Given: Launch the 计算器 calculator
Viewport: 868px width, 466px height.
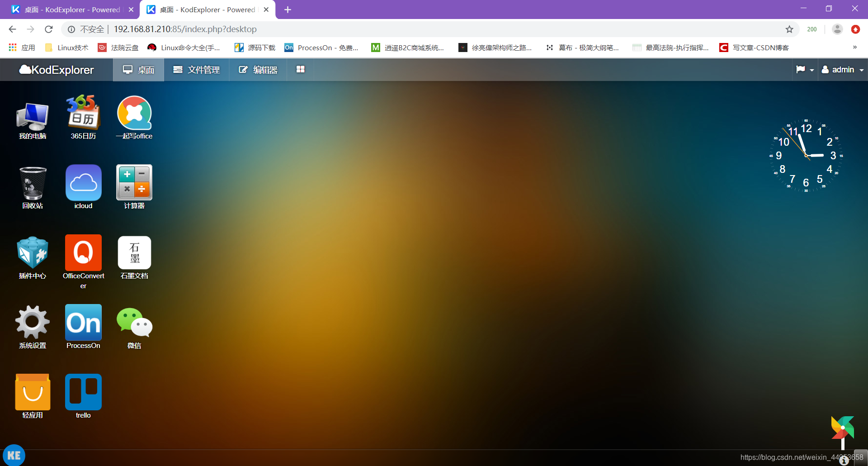Looking at the screenshot, I should click(134, 186).
